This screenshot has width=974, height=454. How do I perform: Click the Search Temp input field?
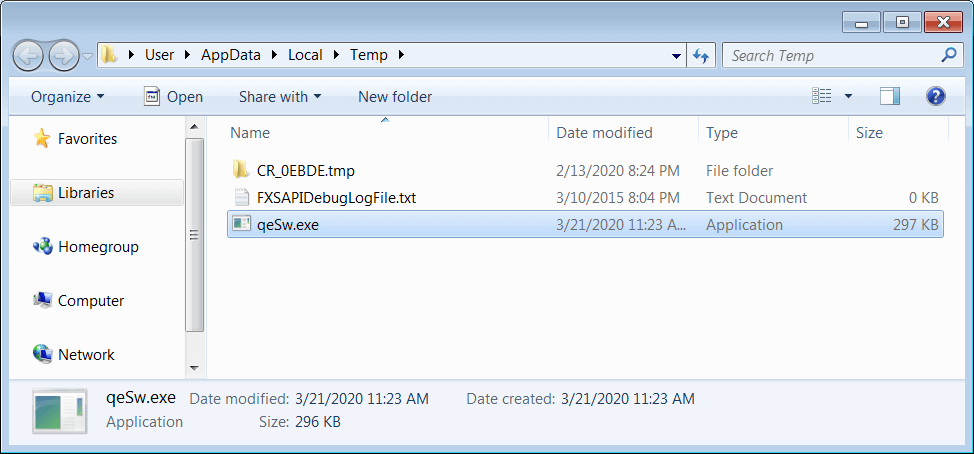[x=831, y=56]
